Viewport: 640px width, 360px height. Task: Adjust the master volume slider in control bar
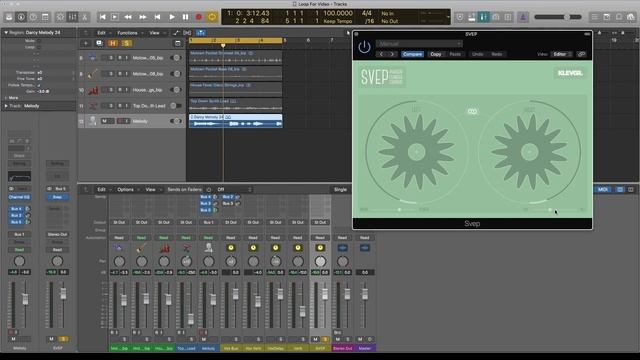558,17
